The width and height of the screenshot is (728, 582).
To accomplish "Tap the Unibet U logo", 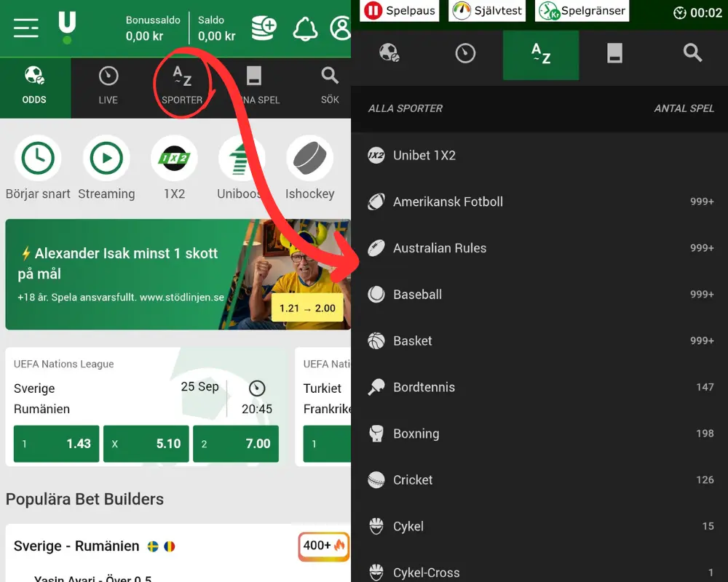I will click(67, 28).
